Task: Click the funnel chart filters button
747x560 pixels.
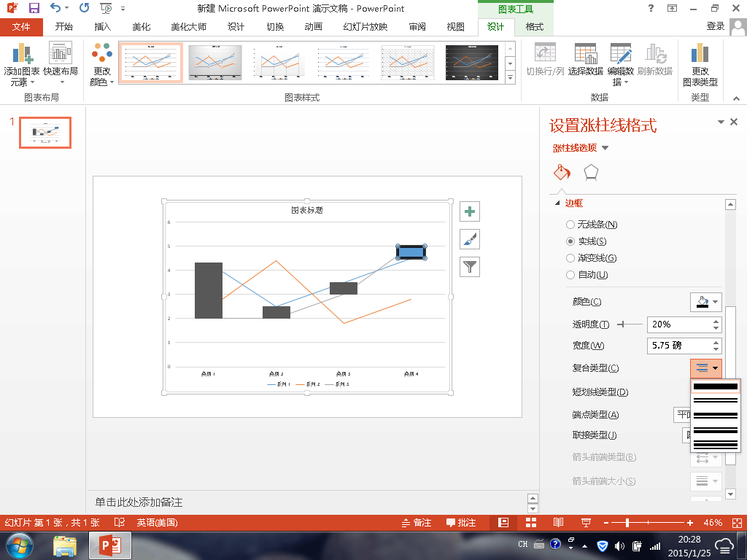Action: pyautogui.click(x=470, y=267)
